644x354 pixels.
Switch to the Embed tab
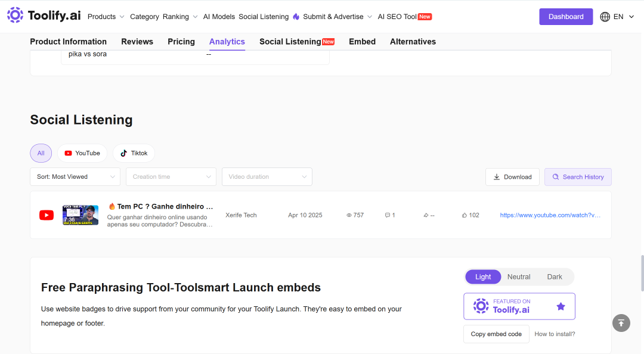pos(363,42)
